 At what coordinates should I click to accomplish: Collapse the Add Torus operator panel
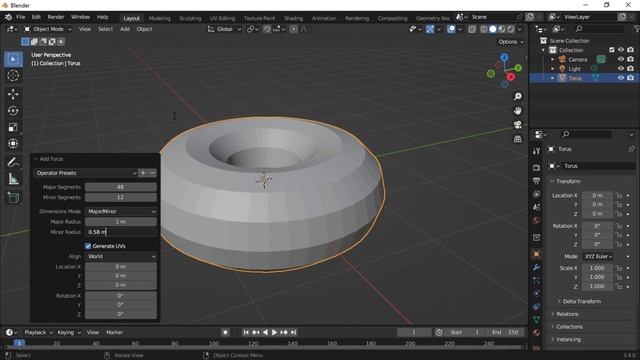click(36, 159)
